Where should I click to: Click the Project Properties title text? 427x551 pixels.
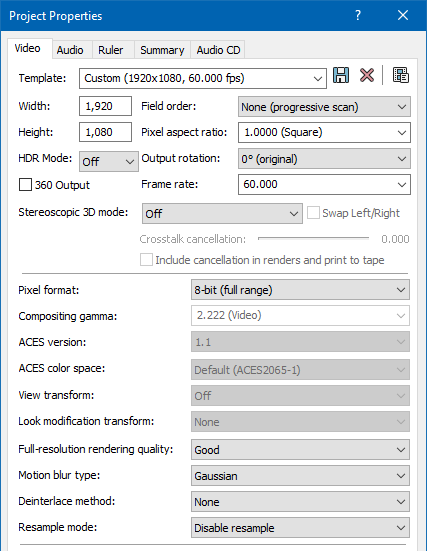56,16
